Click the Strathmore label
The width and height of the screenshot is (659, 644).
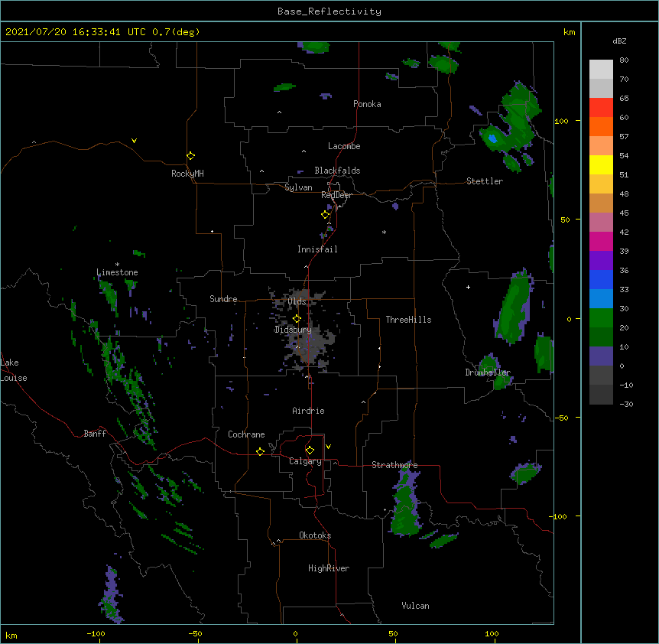(x=394, y=465)
